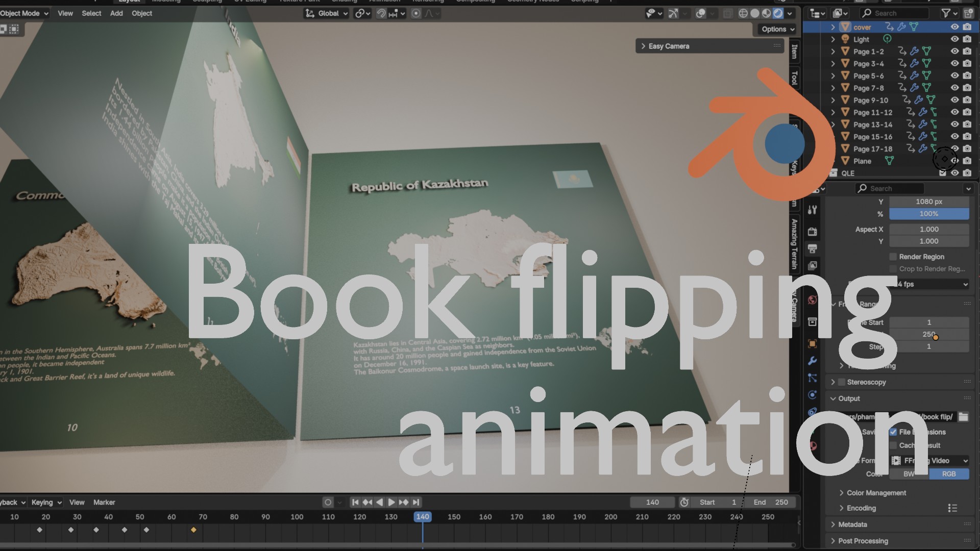
Task: Play the animation forward
Action: click(391, 503)
